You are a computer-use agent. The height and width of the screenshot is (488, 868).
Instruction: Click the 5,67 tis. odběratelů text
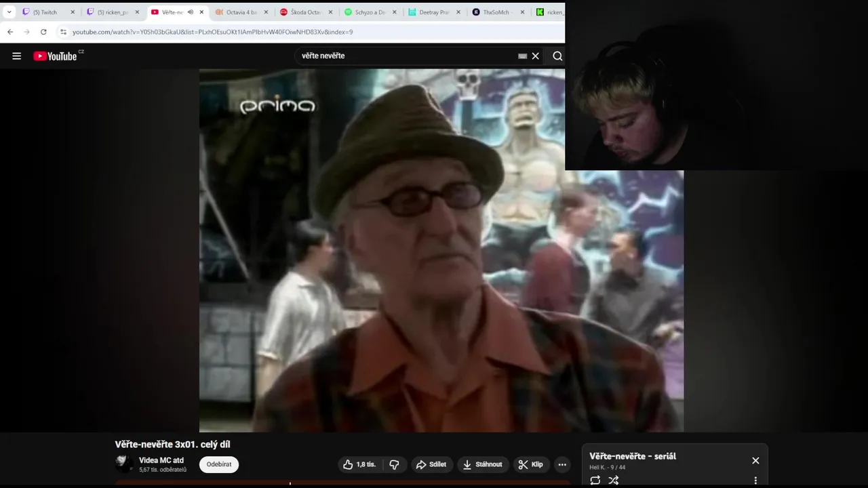click(163, 470)
